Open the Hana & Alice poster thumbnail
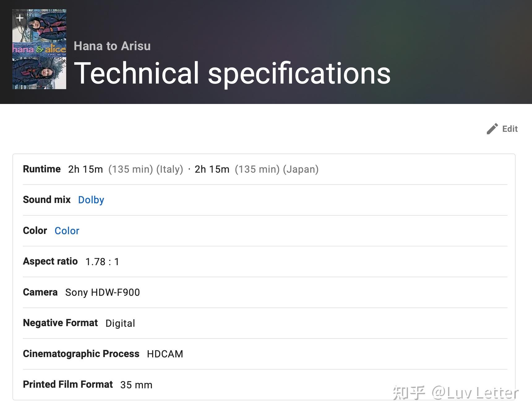532x414 pixels. click(39, 49)
